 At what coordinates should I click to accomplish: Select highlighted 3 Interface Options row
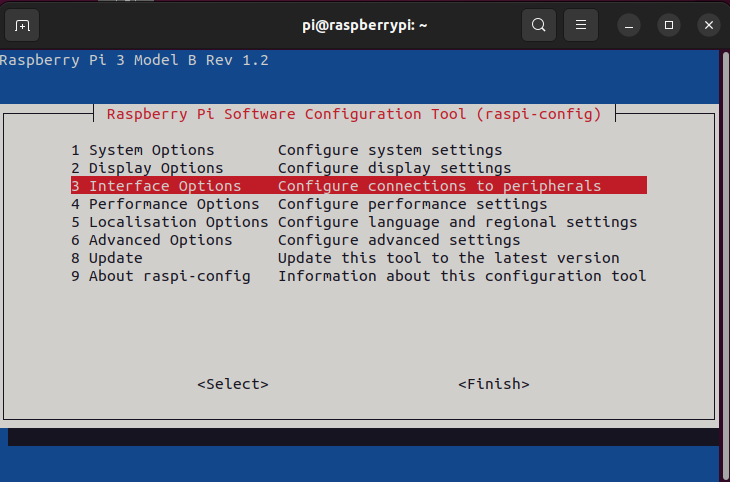point(156,186)
